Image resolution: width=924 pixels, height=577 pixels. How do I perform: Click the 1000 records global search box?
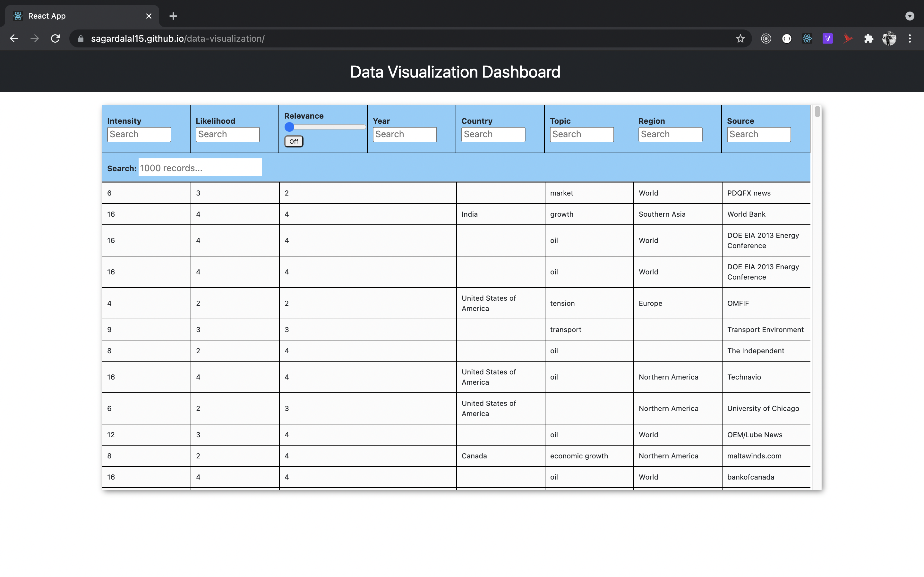[200, 168]
